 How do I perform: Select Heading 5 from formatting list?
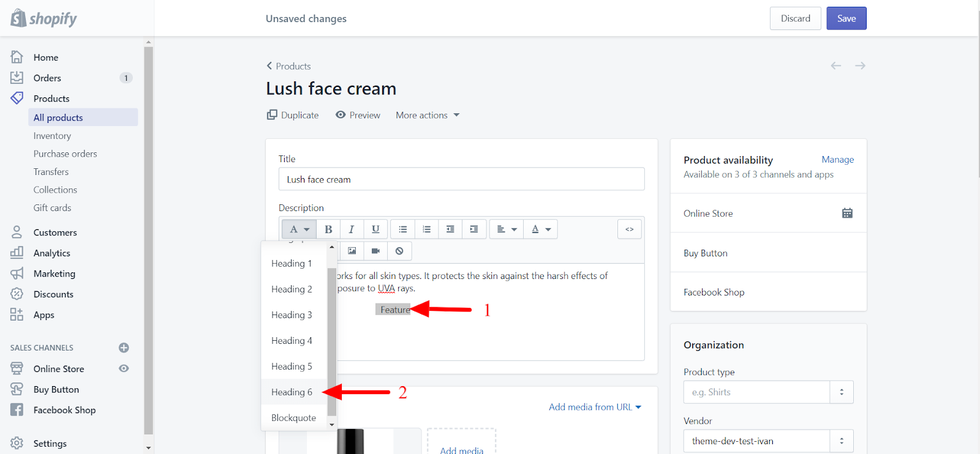point(295,366)
